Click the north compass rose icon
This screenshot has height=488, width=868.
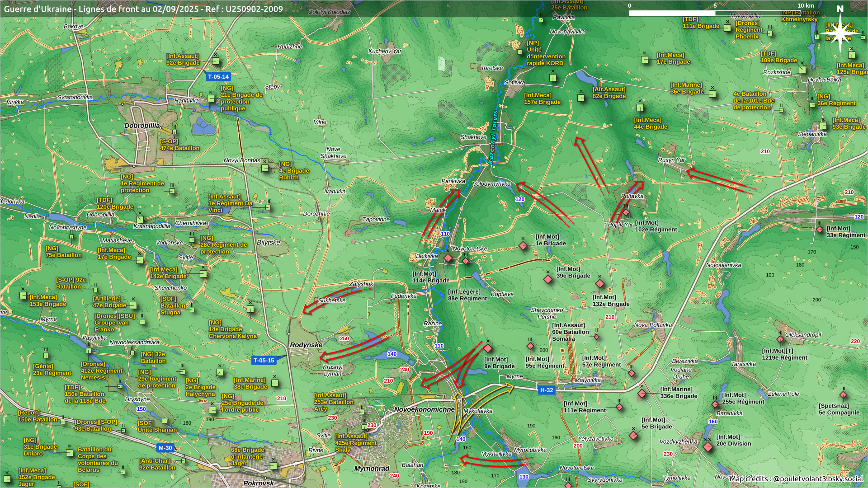[x=840, y=32]
